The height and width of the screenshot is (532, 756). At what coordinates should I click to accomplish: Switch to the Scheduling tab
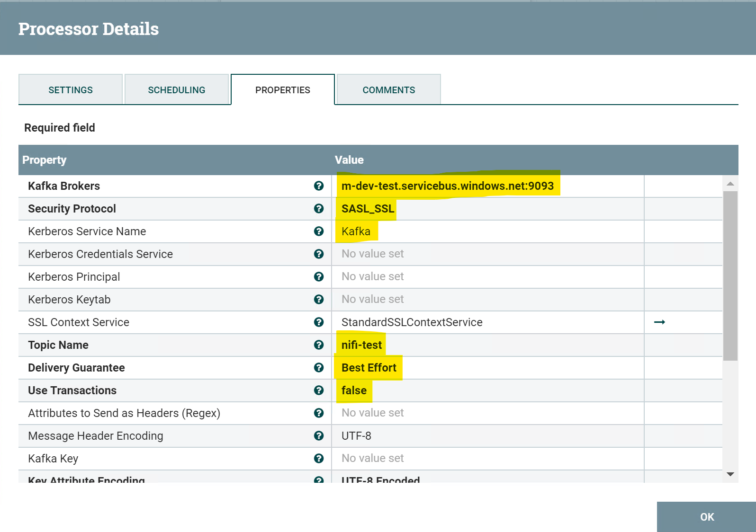(177, 89)
